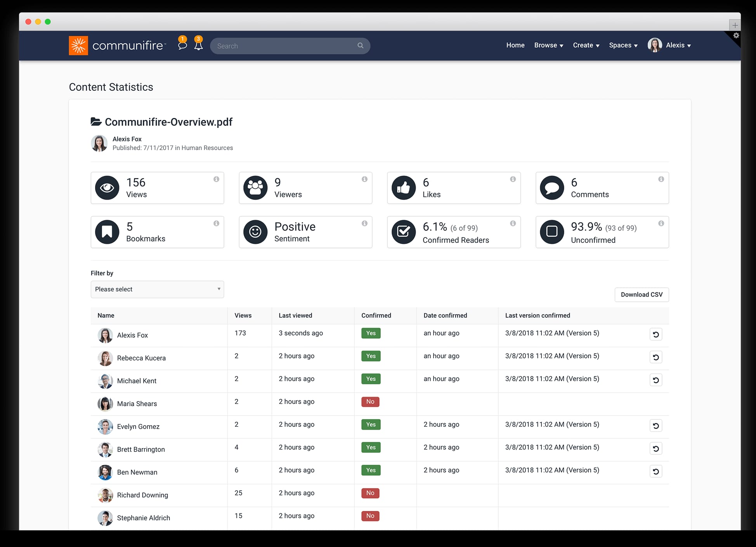Click the Date confirmed column header

[x=445, y=315]
